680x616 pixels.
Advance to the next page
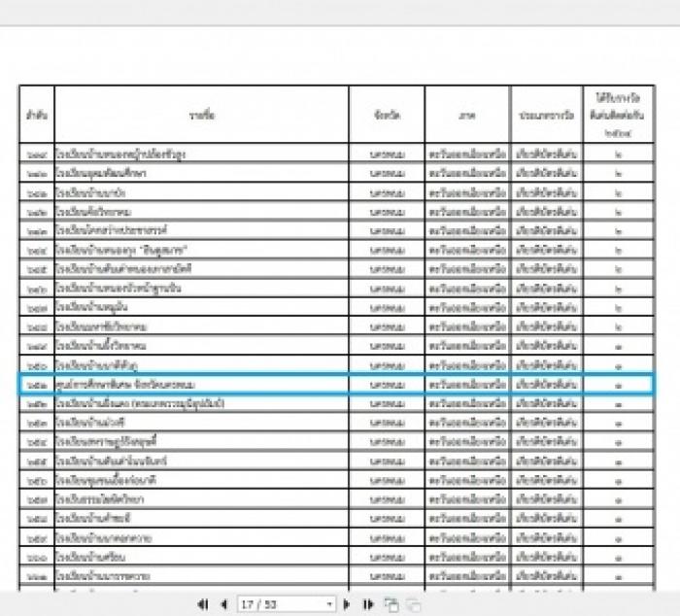pos(347,603)
